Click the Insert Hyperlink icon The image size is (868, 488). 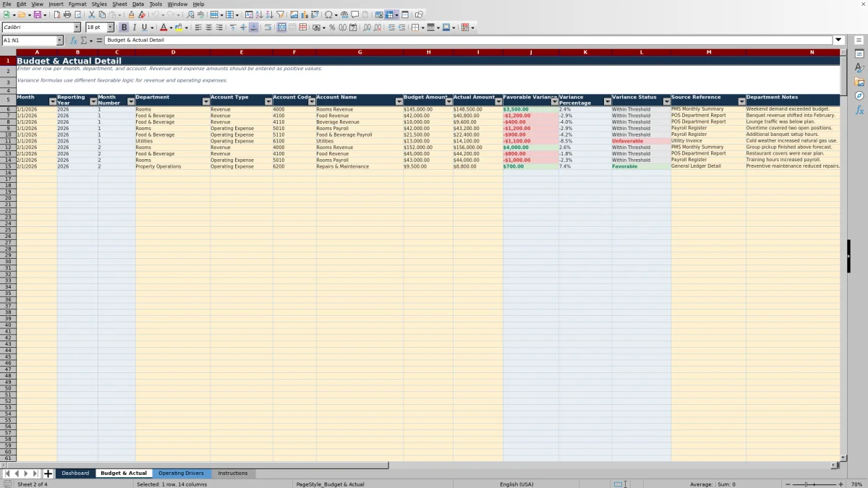click(x=344, y=14)
